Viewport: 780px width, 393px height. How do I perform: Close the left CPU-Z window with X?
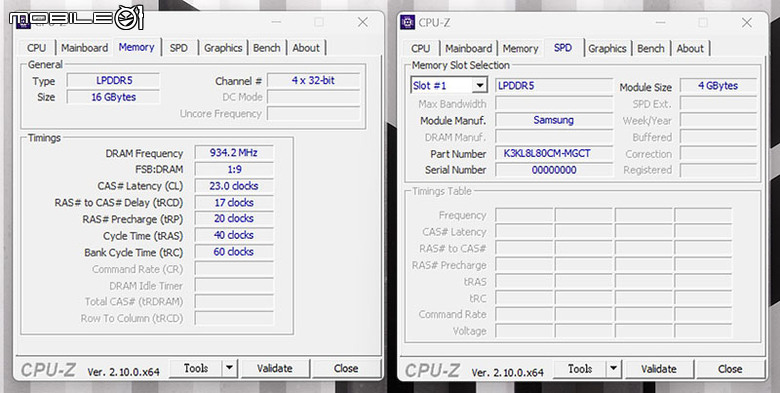point(363,22)
